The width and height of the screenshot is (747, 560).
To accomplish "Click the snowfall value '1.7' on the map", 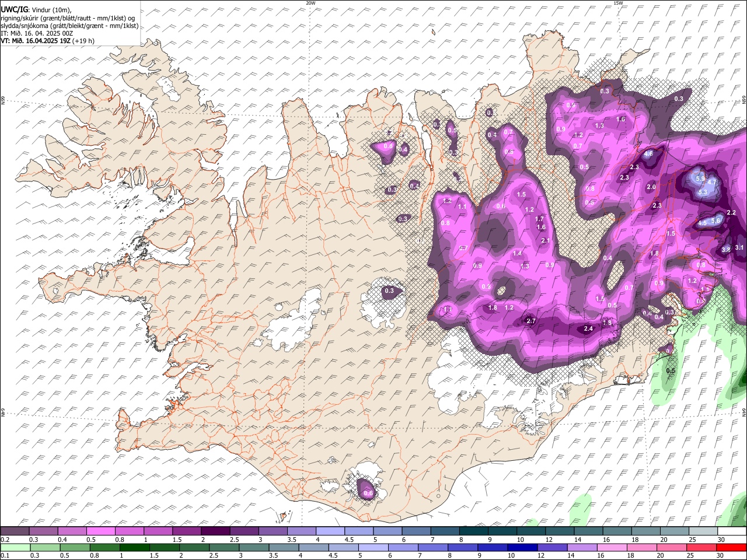I will 540,219.
